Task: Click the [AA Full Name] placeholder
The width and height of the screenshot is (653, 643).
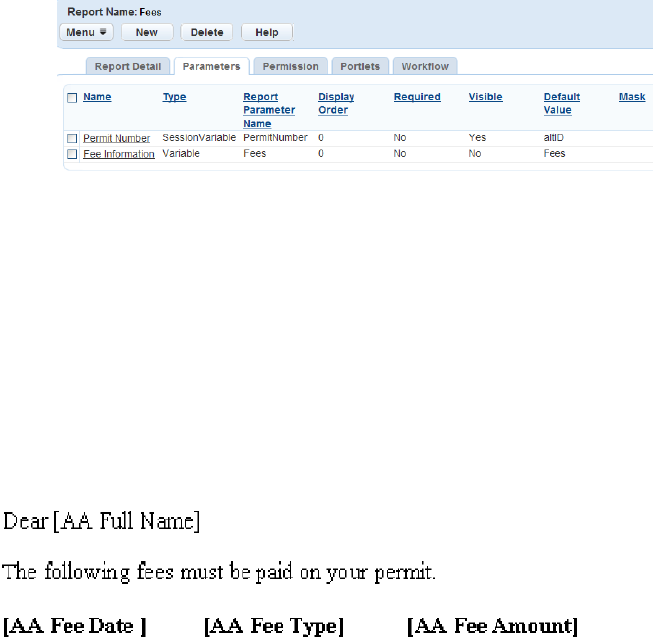Action: 127,521
